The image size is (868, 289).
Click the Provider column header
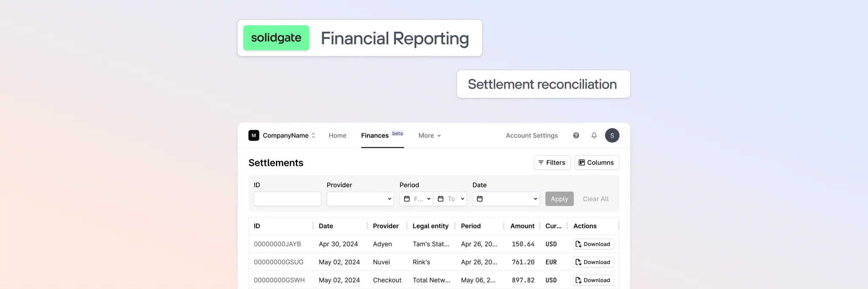386,226
